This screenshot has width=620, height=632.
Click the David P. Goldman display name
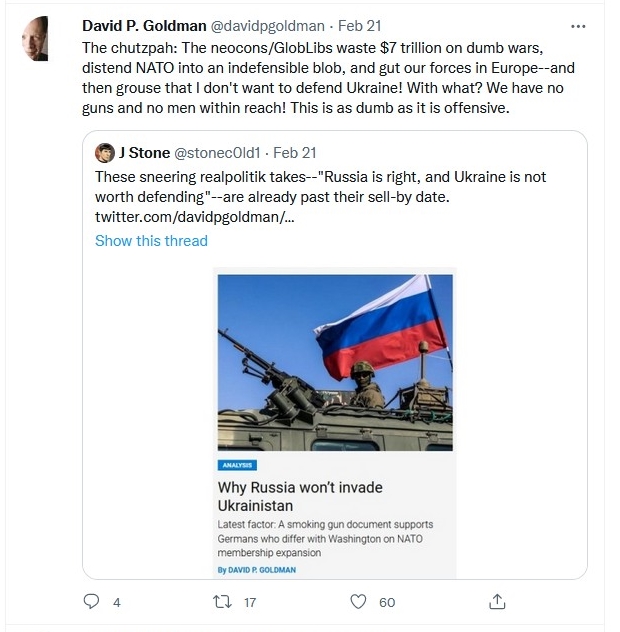144,26
